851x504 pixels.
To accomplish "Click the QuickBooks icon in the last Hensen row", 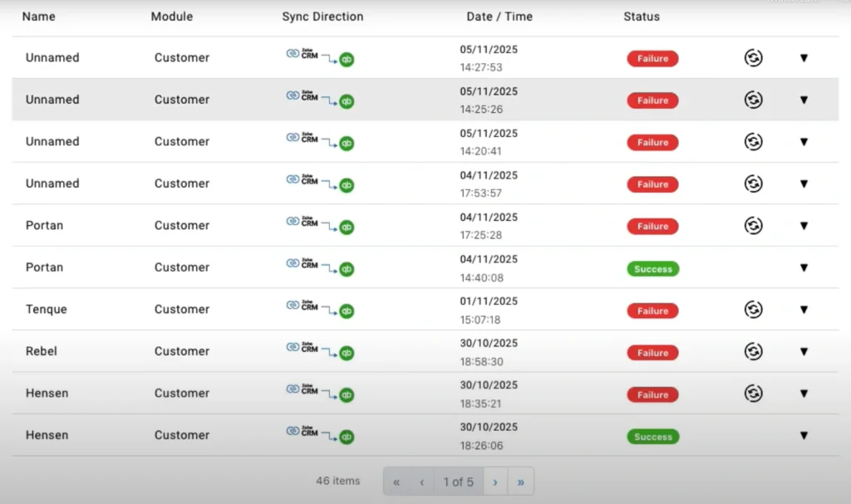I will 347,438.
